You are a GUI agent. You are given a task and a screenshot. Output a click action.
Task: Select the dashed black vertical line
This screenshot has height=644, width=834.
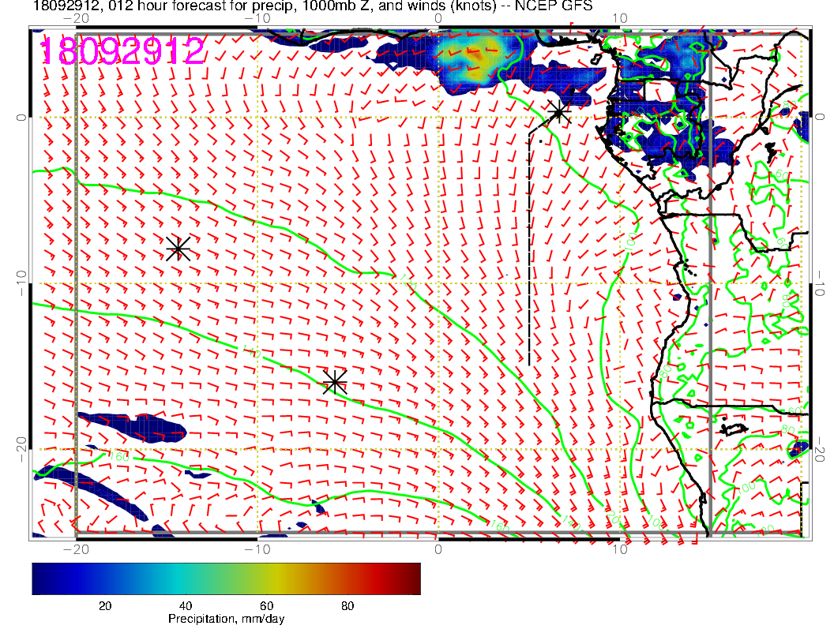528,245
